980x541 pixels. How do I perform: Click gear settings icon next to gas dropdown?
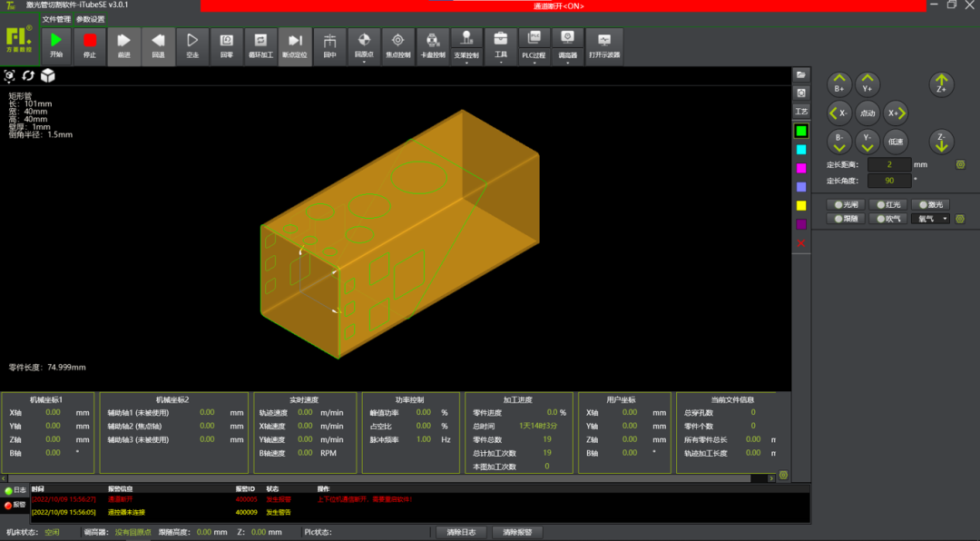961,219
